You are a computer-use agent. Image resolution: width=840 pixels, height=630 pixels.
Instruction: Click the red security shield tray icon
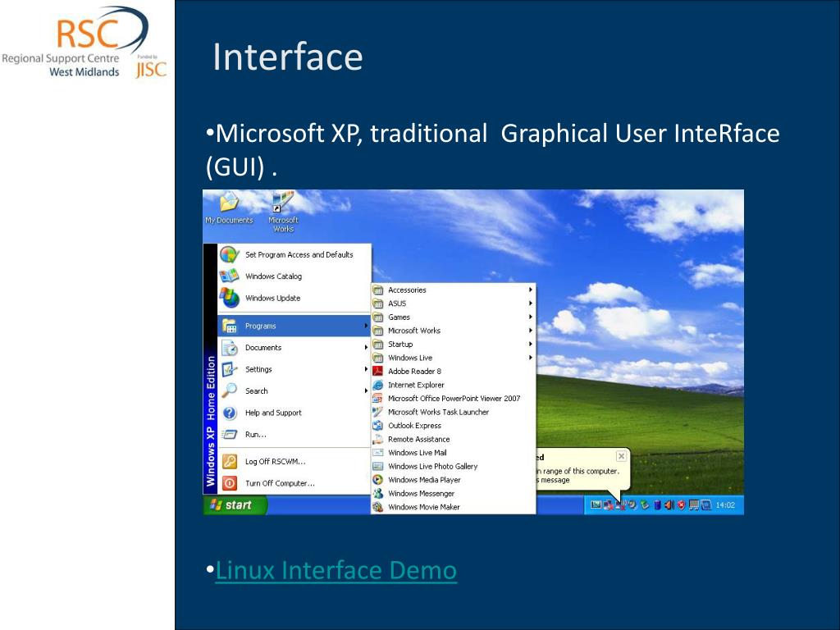coord(681,504)
